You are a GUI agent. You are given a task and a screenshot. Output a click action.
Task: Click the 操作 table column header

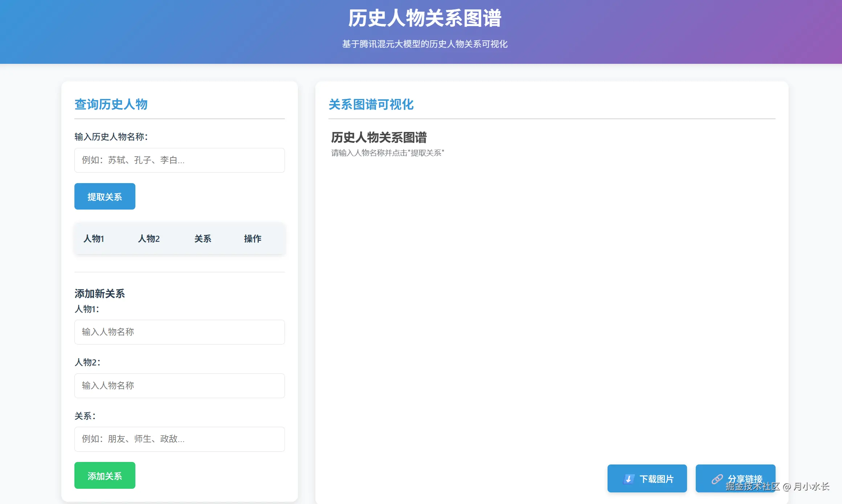click(253, 239)
